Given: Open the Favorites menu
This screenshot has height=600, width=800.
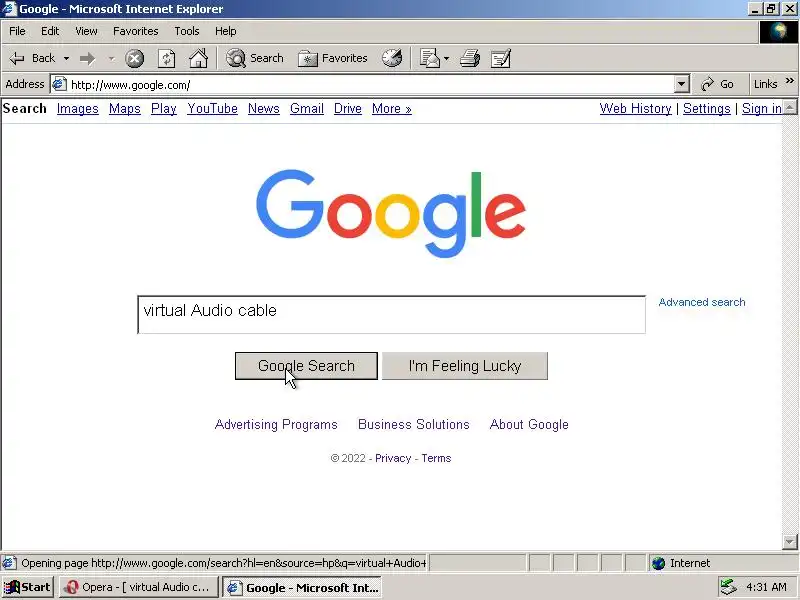Looking at the screenshot, I should (x=136, y=31).
